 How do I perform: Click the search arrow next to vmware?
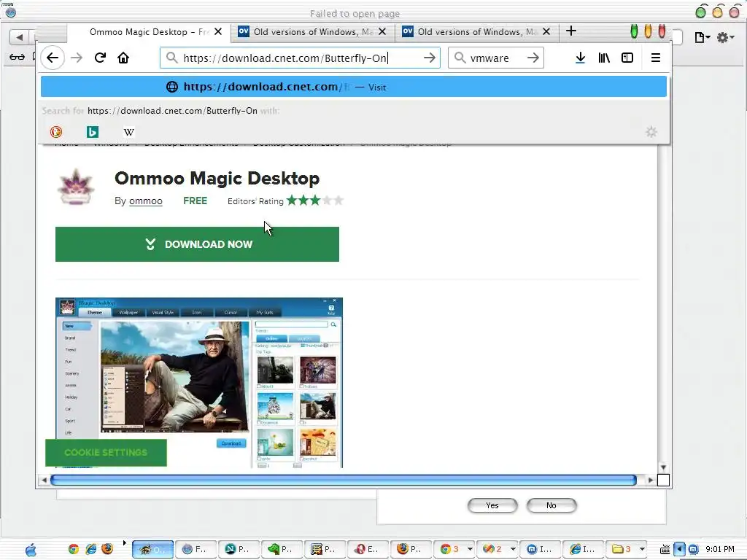pyautogui.click(x=533, y=58)
